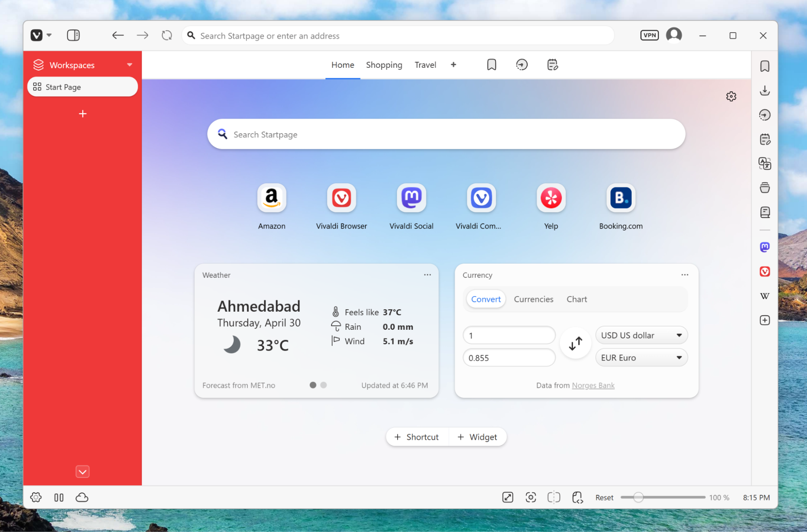Go forward with the right arrow
The image size is (807, 532).
click(142, 36)
